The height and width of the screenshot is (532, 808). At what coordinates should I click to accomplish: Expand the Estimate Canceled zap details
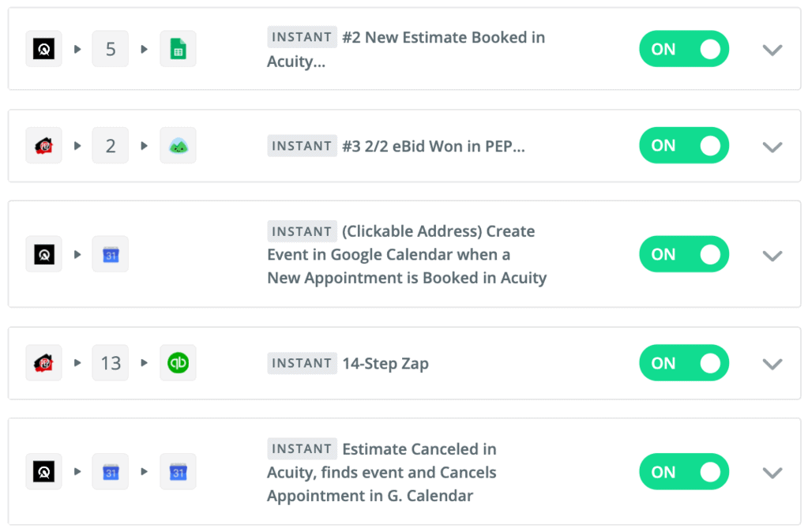pyautogui.click(x=772, y=472)
